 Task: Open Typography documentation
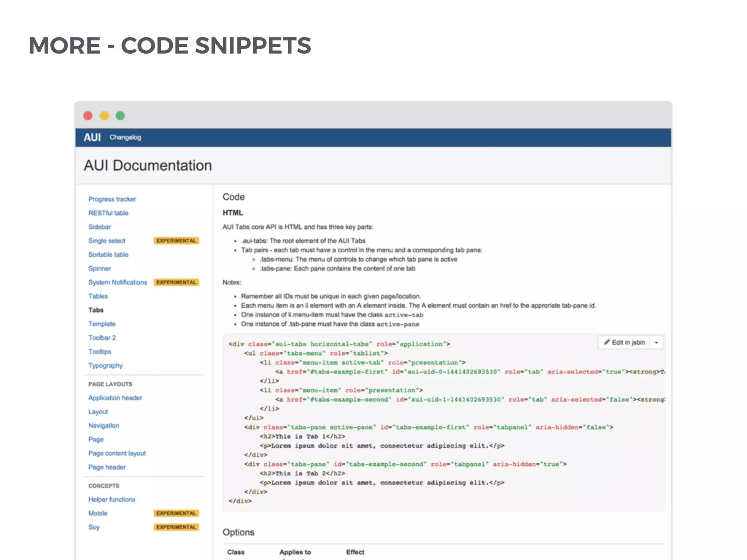tap(105, 365)
